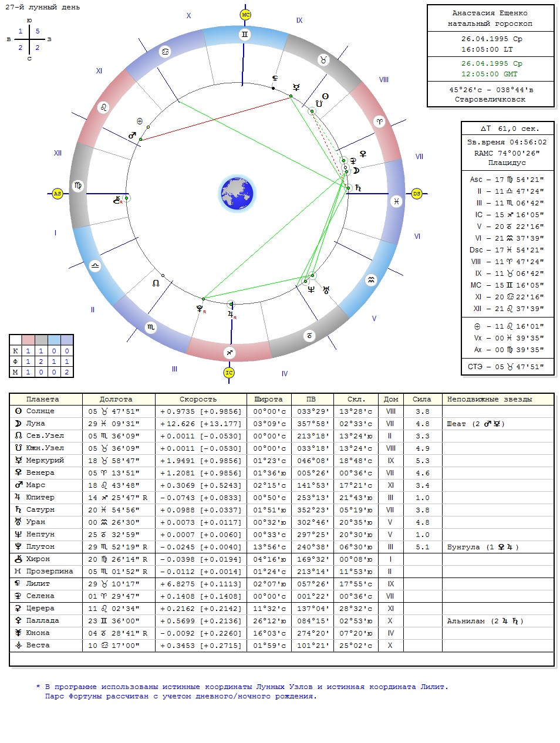The height and width of the screenshot is (743, 560).
Task: Click the Gemini sign on the zodiac ring
Action: click(245, 35)
